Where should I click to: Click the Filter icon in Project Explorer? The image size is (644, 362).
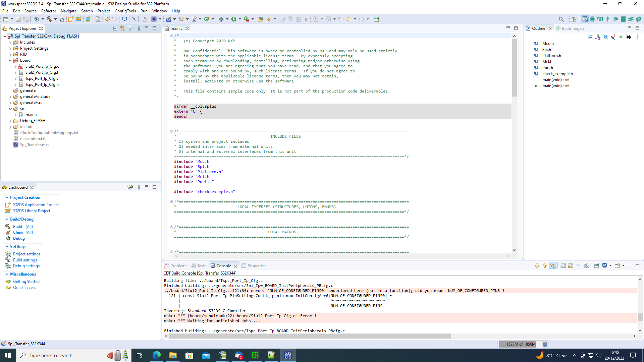tap(130, 28)
